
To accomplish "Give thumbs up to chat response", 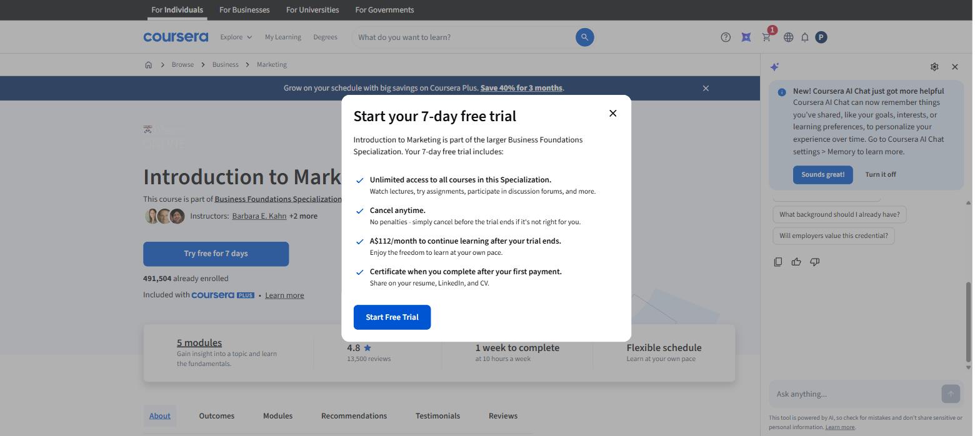I will pos(796,262).
